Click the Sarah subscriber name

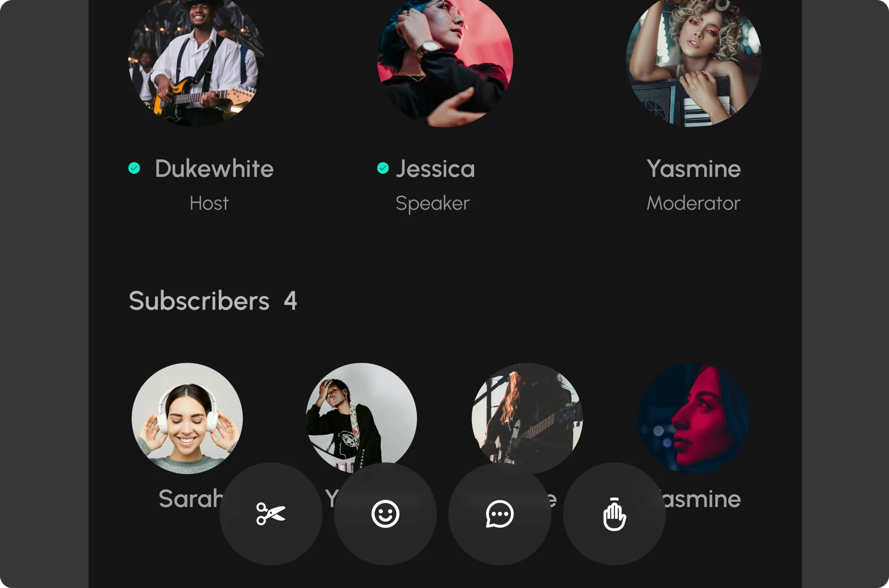point(190,499)
